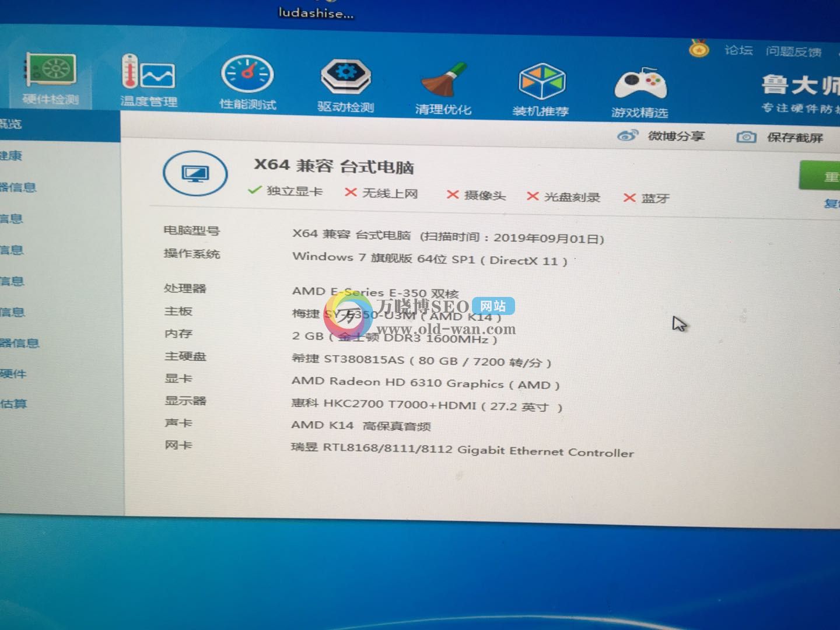Select the 温度管理 temperature management icon

point(149,82)
